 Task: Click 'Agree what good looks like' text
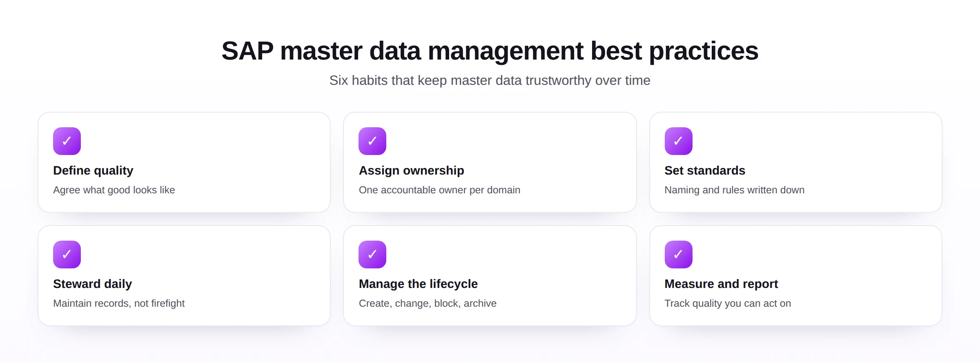coord(114,190)
